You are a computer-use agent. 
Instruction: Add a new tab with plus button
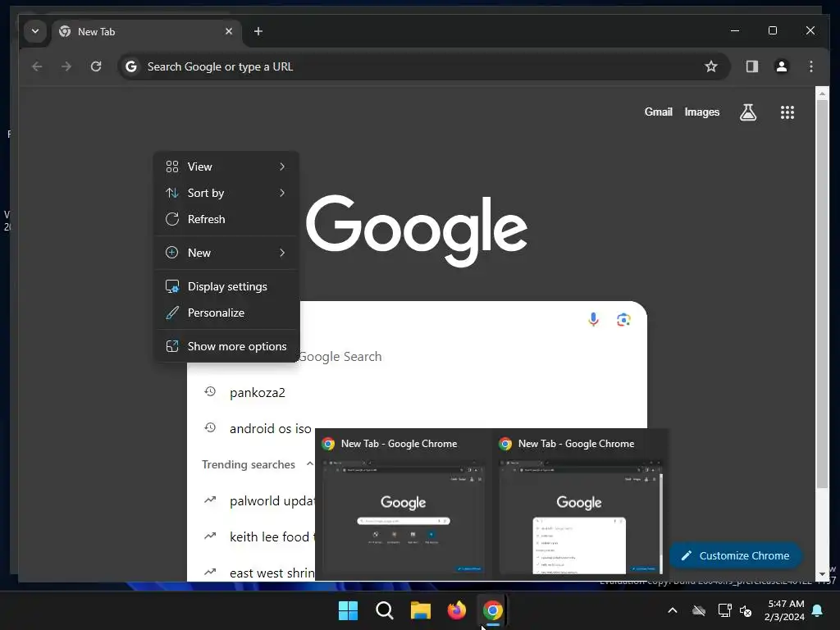[x=258, y=31]
